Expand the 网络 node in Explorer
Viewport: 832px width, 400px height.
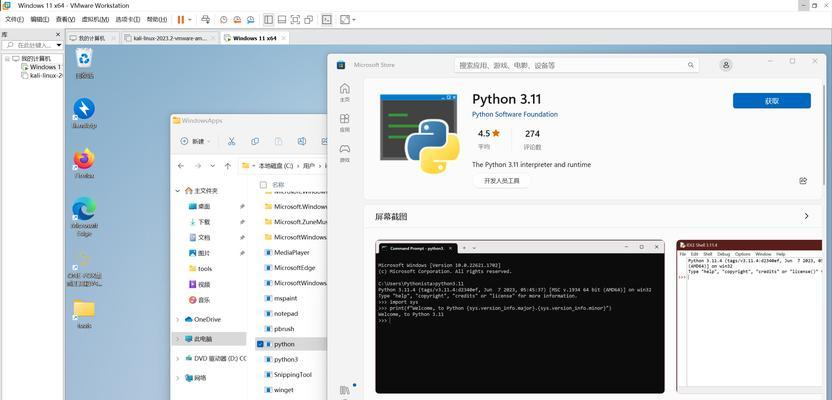click(x=178, y=378)
